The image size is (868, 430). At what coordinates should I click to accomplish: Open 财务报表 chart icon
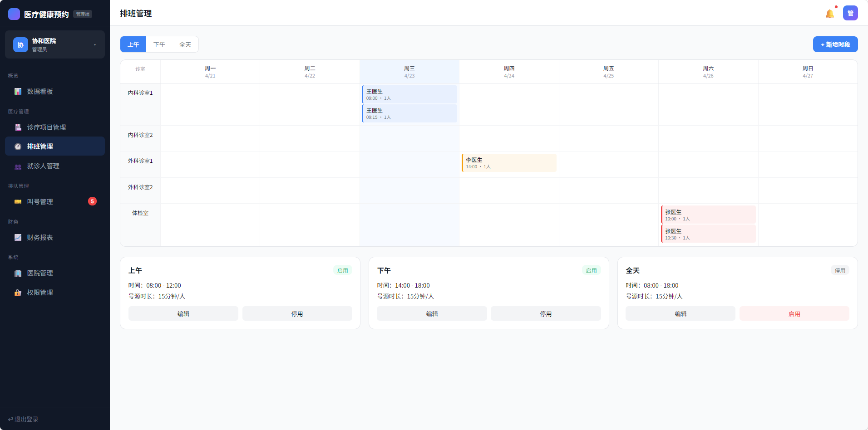tap(18, 238)
